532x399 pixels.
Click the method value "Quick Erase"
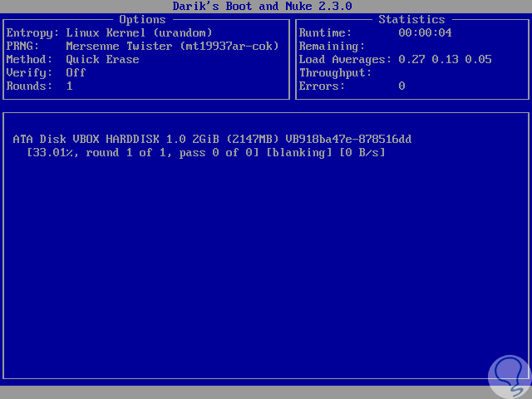102,60
